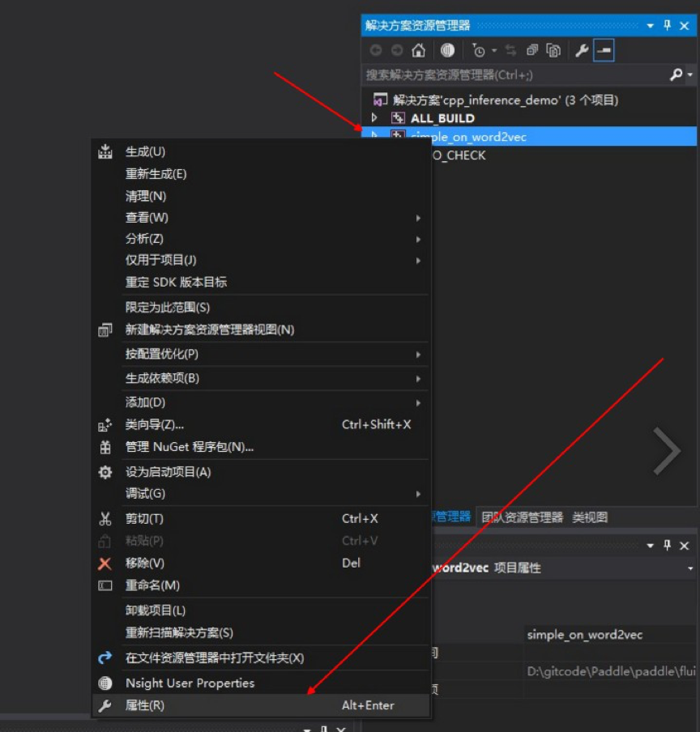Close the Solution Explorer panel
Viewport: 700px width, 732px height.
684,26
